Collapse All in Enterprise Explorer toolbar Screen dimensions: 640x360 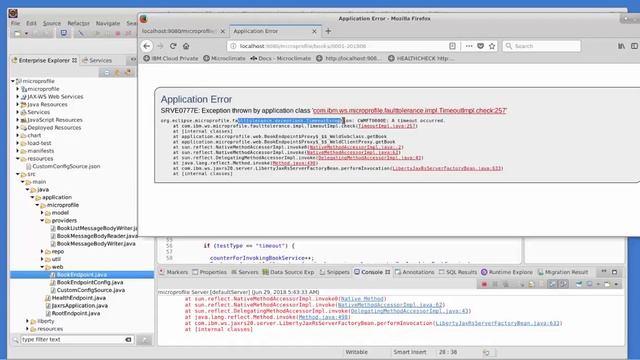[x=107, y=73]
